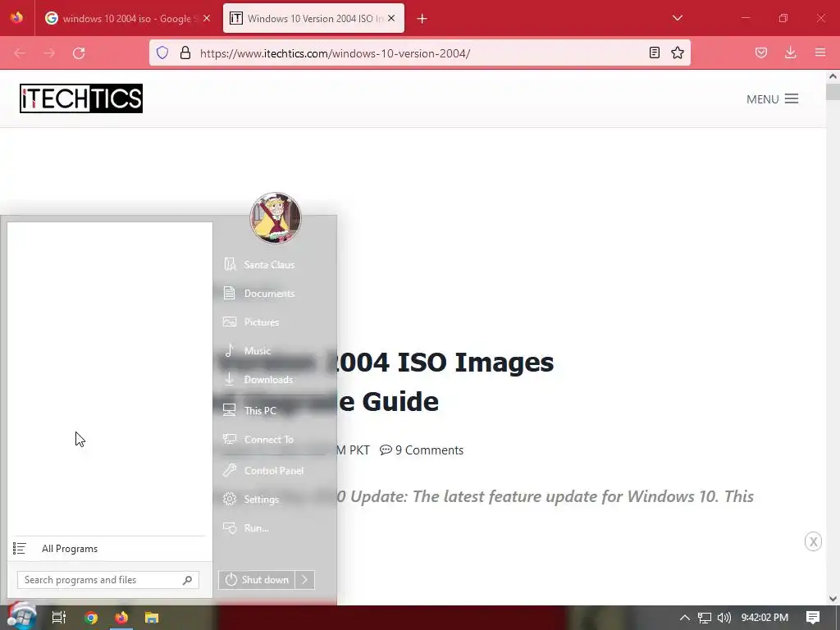Screen dimensions: 840x630
Task: Show hidden system tray icons
Action: click(685, 618)
